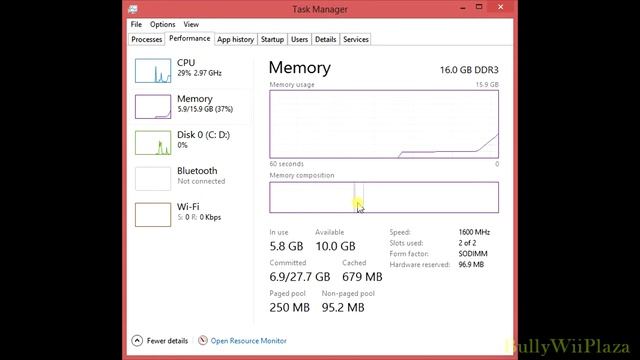Open Resource Monitor link
This screenshot has height=360, width=640.
coord(249,340)
